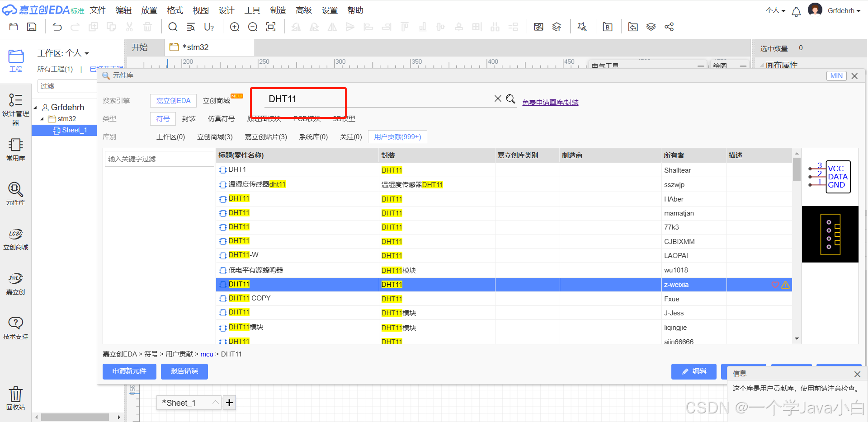This screenshot has width=868, height=422.
Task: Open the 制造 menu
Action: click(x=278, y=10)
